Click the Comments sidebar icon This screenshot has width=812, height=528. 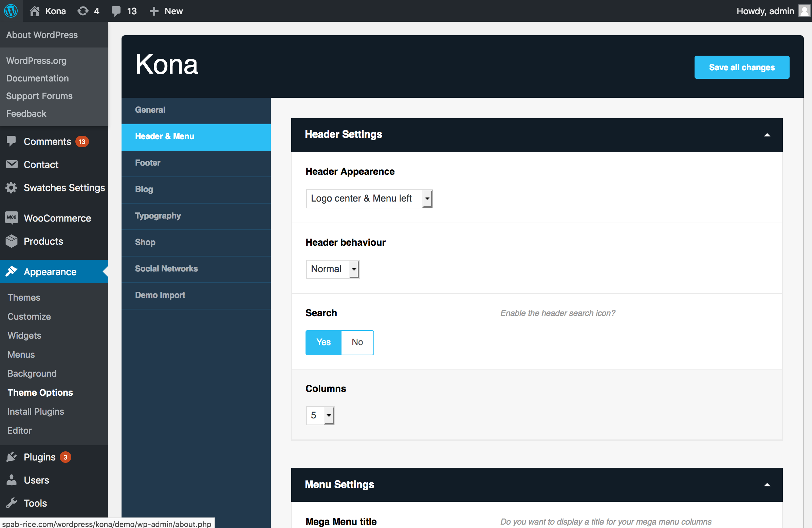pos(11,141)
